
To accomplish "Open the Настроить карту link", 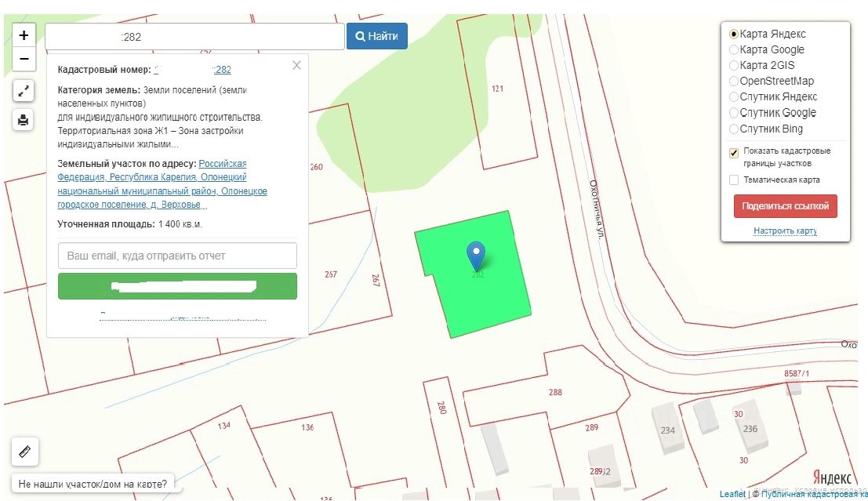I will point(786,231).
